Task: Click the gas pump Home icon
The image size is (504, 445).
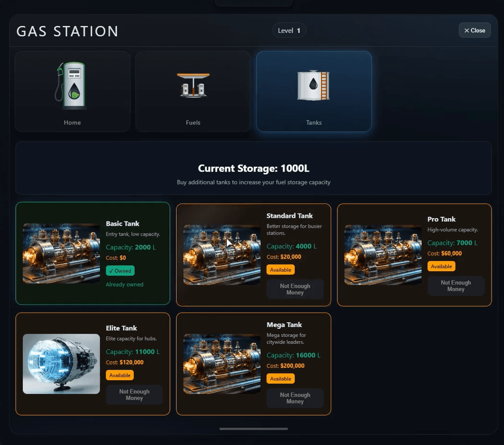Action: pyautogui.click(x=71, y=85)
